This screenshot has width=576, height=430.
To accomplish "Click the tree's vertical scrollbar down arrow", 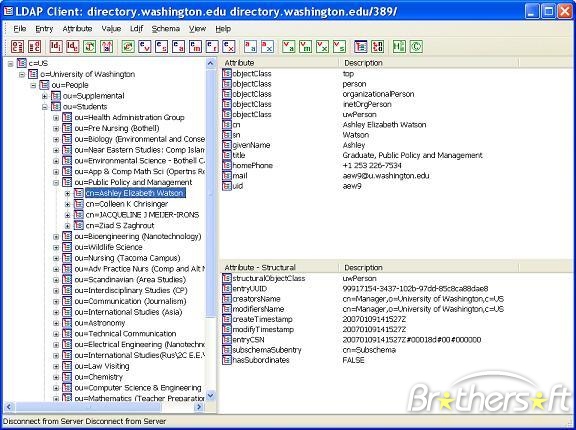I will coord(210,395).
